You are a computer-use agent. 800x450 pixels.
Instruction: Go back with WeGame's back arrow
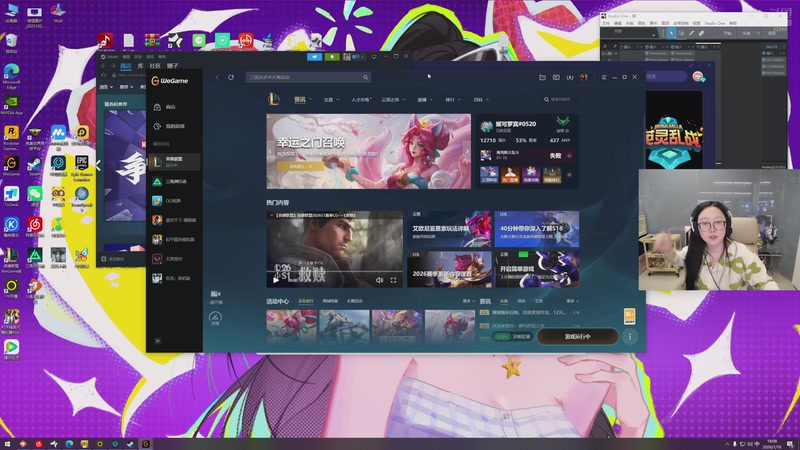217,77
